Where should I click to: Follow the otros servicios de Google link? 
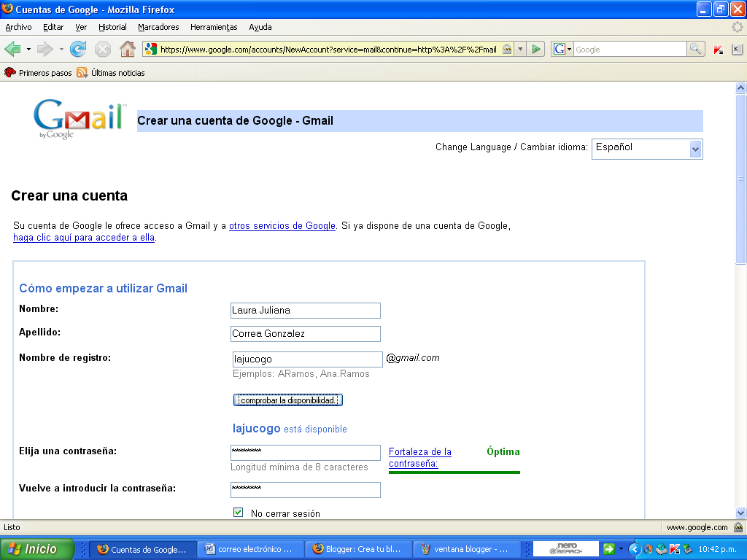click(282, 226)
